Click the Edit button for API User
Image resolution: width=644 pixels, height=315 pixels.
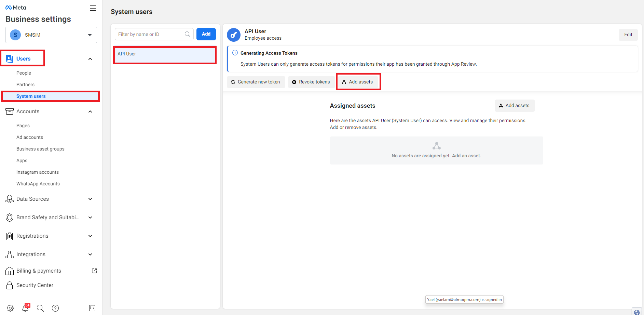(628, 35)
